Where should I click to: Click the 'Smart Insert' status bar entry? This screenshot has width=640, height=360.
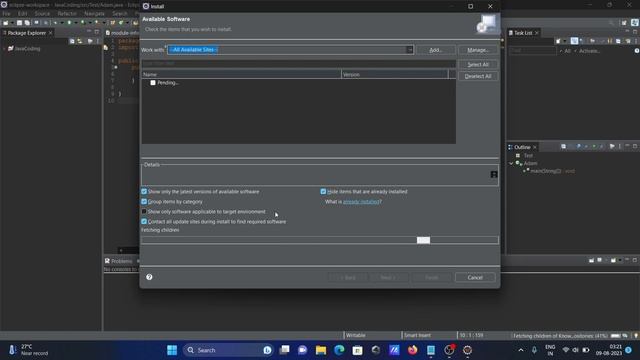[417, 336]
